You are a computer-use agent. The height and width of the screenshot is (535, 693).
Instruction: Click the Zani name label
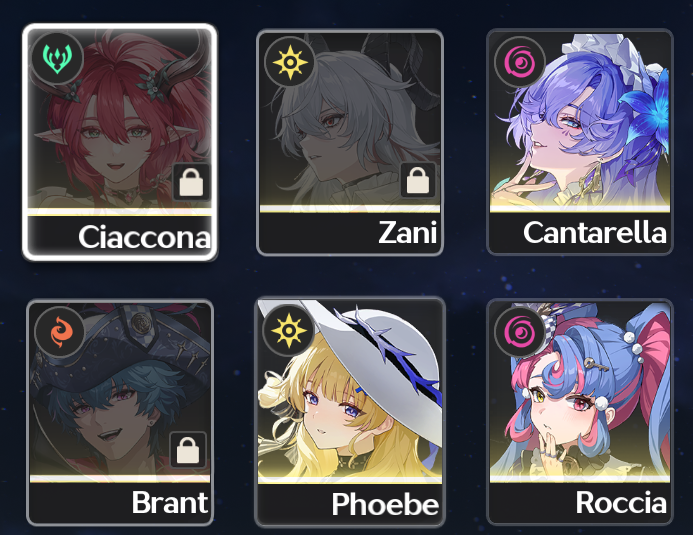click(x=408, y=232)
